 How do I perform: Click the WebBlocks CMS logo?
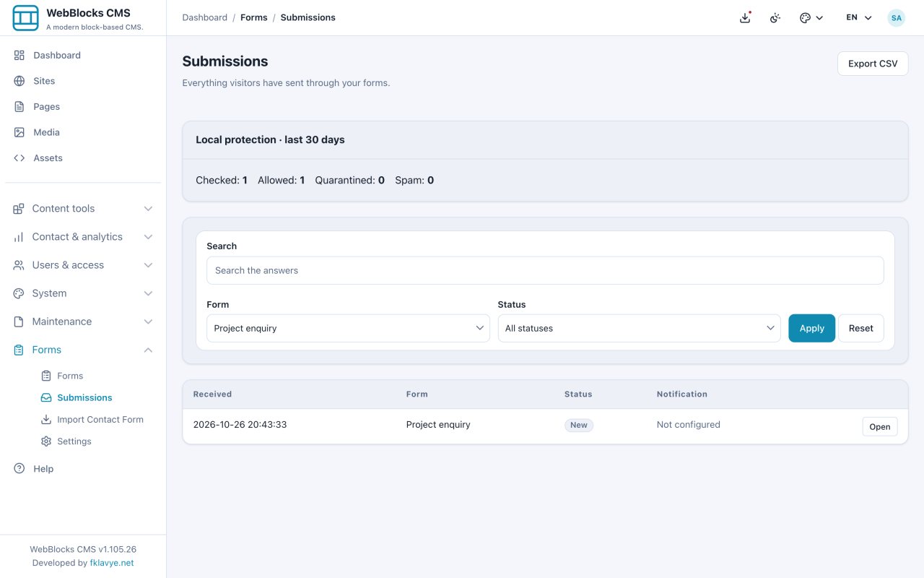pyautogui.click(x=26, y=18)
